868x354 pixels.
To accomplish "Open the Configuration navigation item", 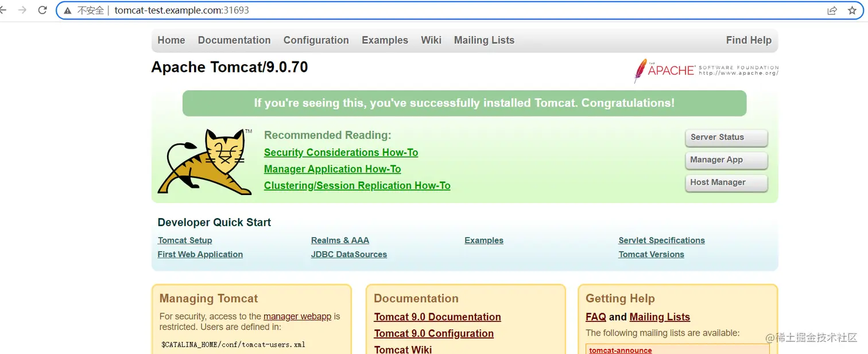I will click(x=316, y=40).
